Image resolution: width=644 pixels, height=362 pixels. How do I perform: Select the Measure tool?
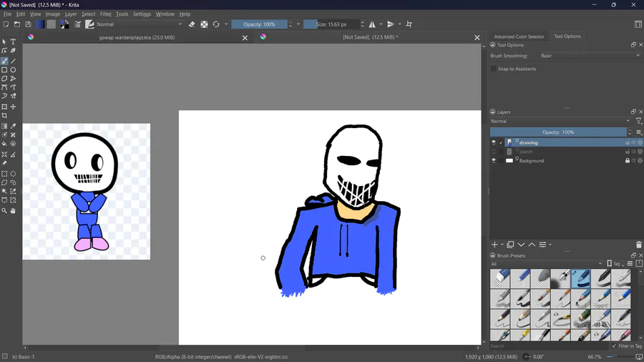[x=13, y=155]
